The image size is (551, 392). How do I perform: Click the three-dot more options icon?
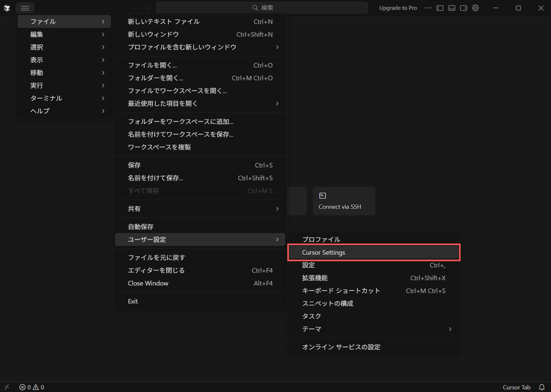coord(428,8)
